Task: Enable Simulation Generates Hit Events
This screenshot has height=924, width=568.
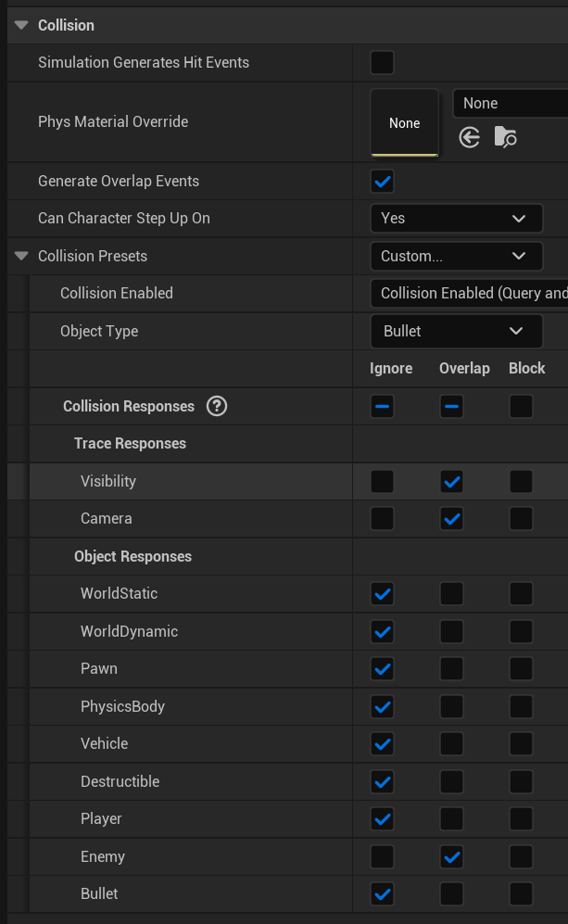Action: [x=382, y=62]
